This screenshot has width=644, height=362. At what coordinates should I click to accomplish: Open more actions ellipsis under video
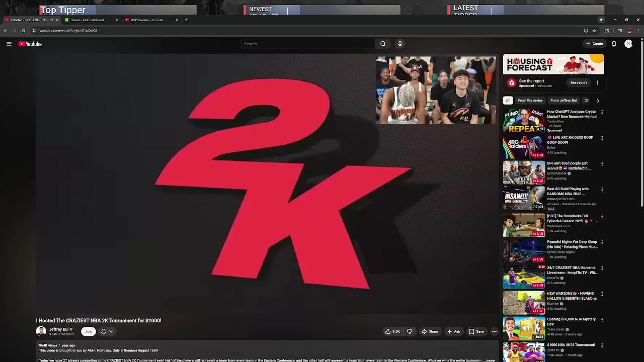point(494,331)
